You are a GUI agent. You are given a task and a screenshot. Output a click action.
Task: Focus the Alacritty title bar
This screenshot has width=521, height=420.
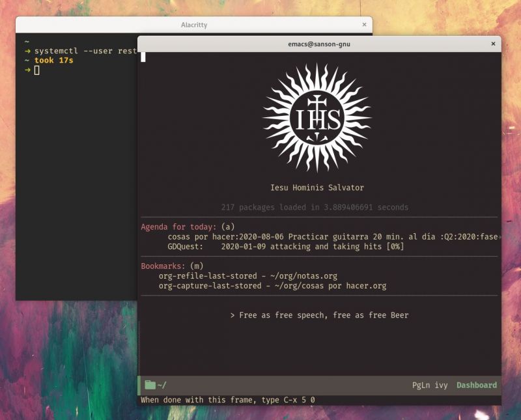click(194, 25)
